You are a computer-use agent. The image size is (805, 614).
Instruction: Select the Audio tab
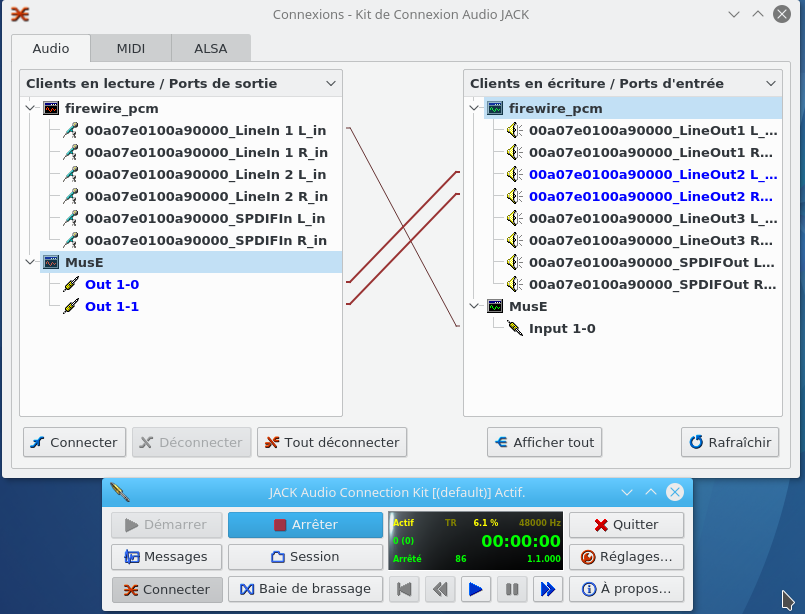51,48
